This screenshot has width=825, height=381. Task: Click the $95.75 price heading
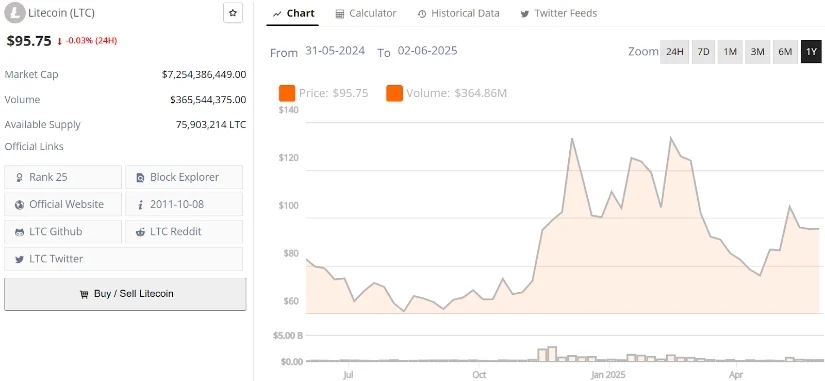(29, 41)
